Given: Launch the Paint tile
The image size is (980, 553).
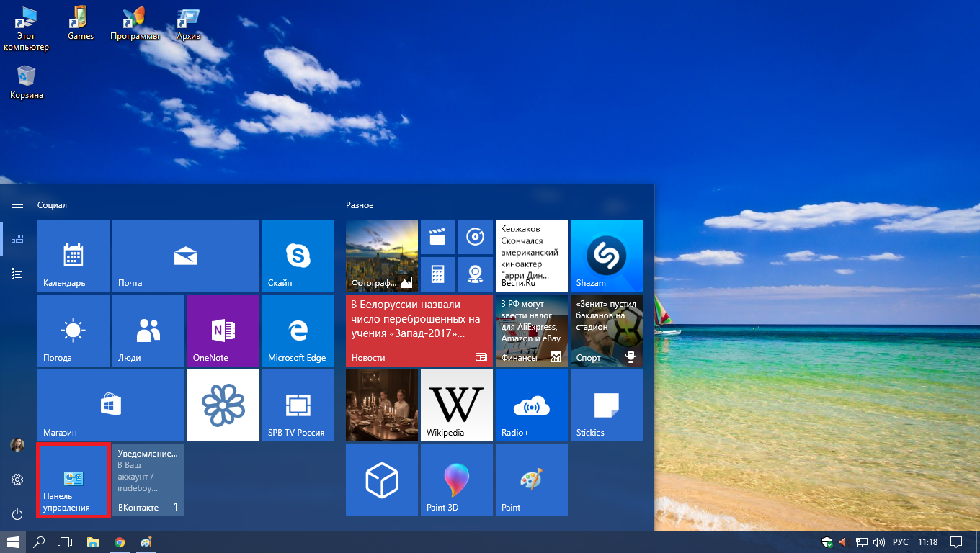Looking at the screenshot, I should pos(532,480).
